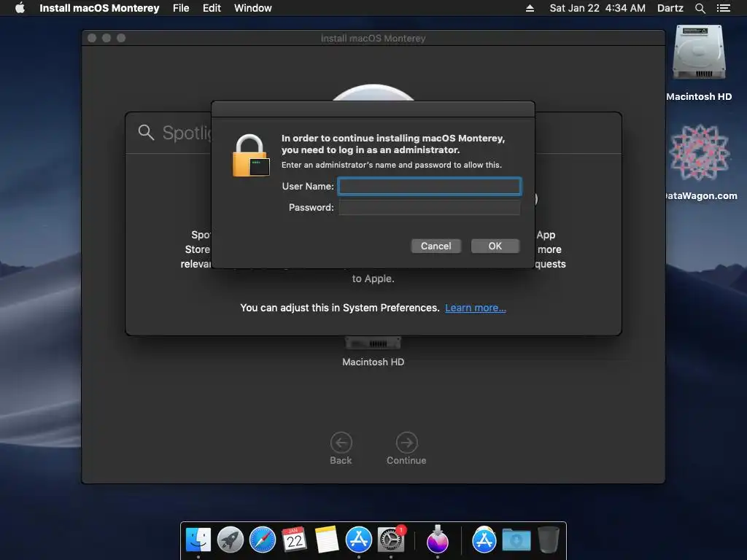Click the Password input field

coord(429,207)
